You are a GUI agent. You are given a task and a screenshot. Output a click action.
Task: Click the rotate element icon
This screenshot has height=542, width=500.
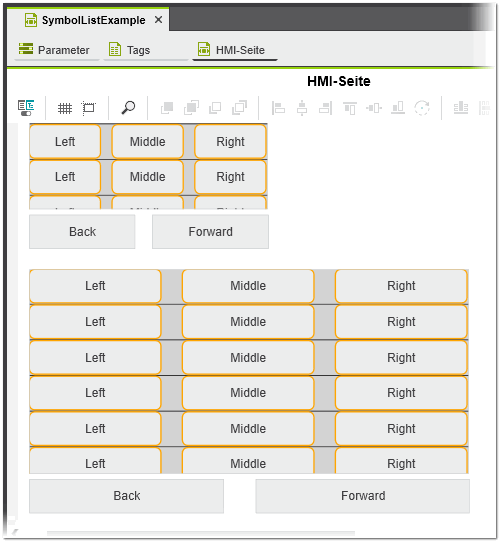[422, 108]
